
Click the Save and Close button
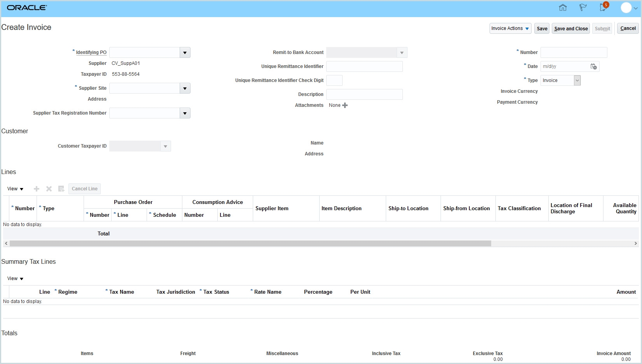[570, 28]
